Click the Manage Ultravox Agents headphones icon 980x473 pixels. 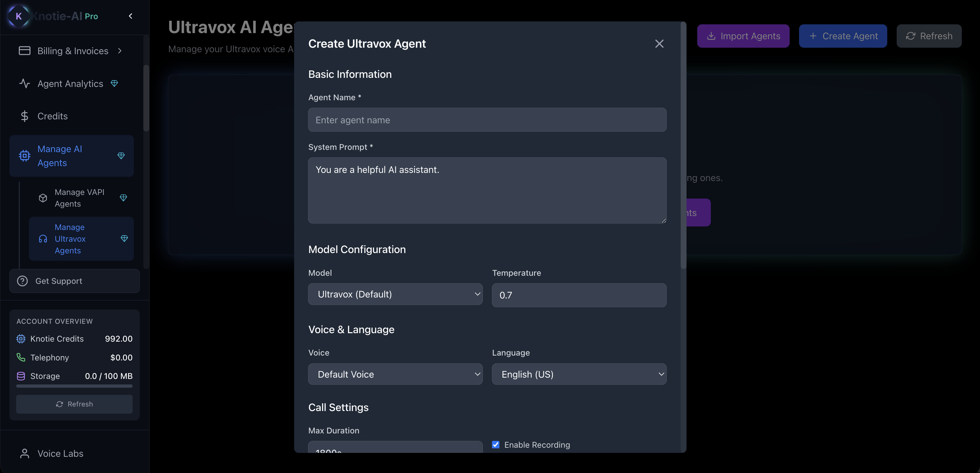tap(42, 238)
